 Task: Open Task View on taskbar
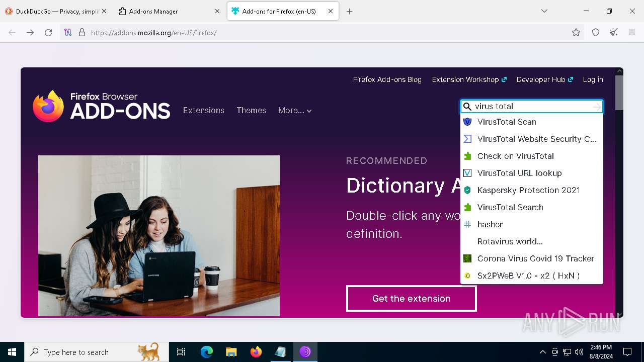181,352
